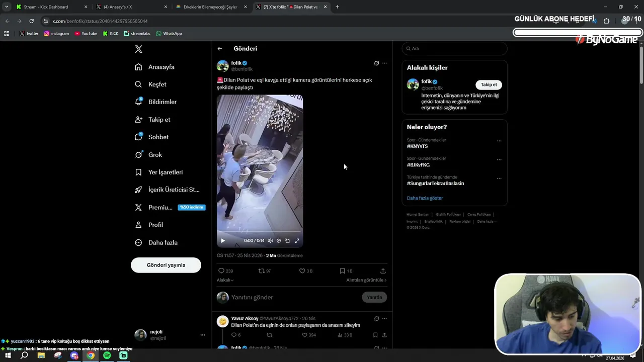Screen dimensions: 644x362
Task: Switch to Erkeklerin Bilemeyeceği Şeyler tab
Action: click(x=210, y=7)
